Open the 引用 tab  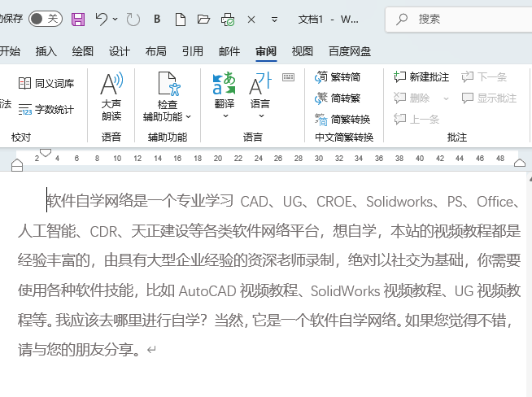tap(192, 51)
